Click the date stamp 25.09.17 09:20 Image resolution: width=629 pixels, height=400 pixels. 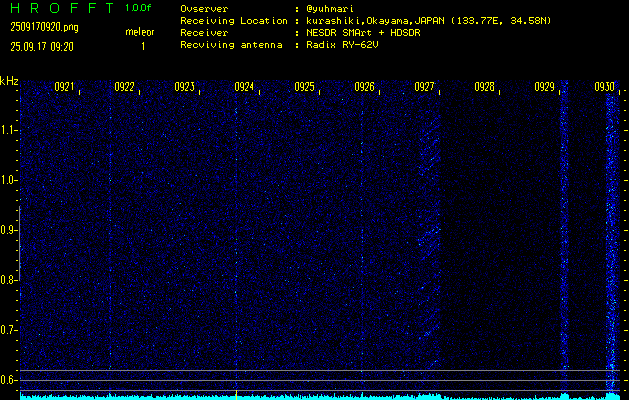click(x=42, y=47)
